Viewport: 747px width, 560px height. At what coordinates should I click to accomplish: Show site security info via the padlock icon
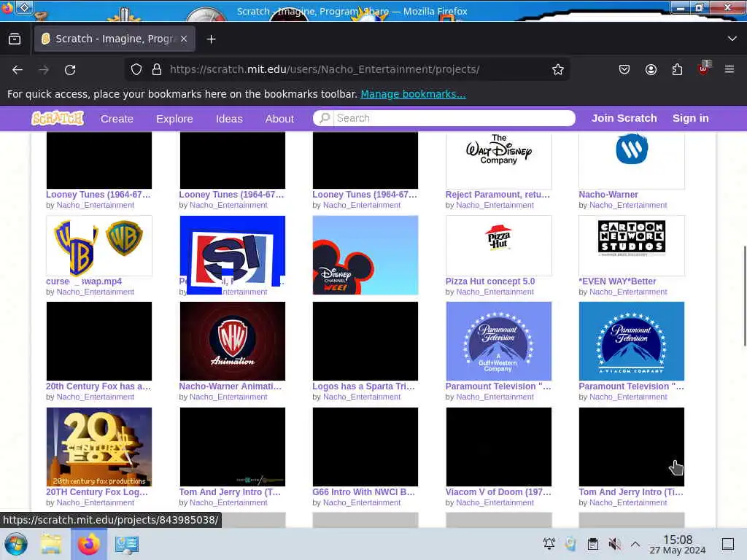click(x=157, y=69)
